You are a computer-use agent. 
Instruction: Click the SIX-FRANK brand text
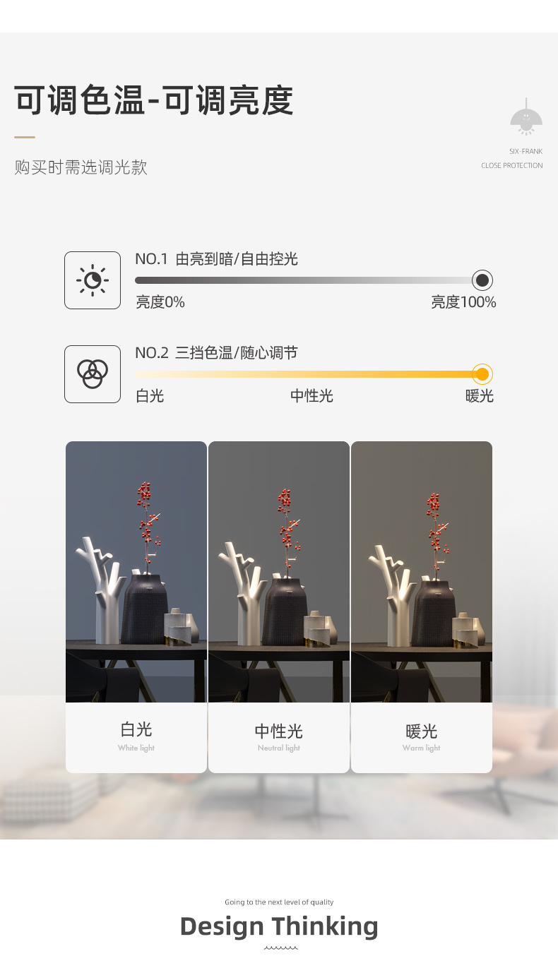coord(526,152)
